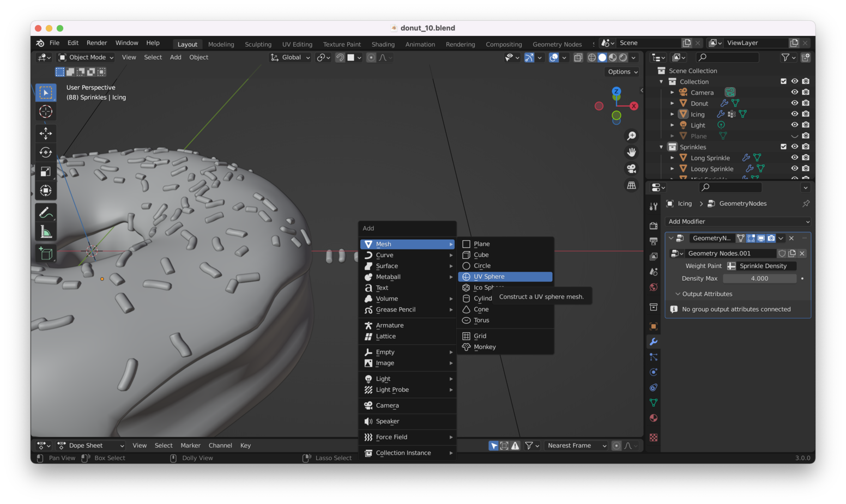Switch viewport to camera view icon
Screen dimensions: 846x504
[631, 168]
